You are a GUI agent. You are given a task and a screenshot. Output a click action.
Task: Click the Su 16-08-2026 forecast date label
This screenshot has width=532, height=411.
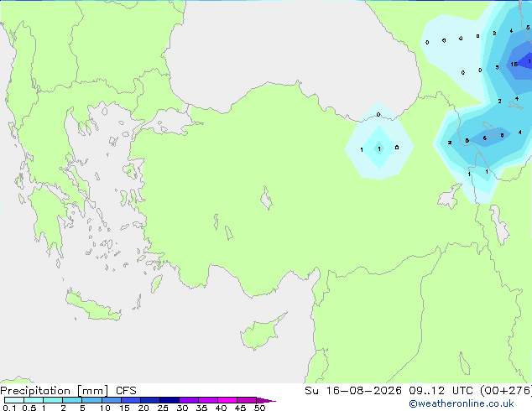click(353, 391)
